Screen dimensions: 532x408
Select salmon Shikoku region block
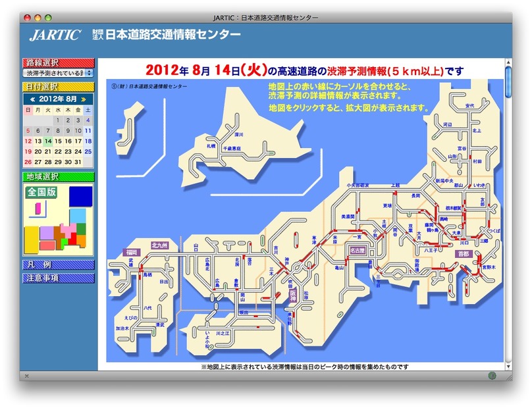pyautogui.click(x=47, y=245)
